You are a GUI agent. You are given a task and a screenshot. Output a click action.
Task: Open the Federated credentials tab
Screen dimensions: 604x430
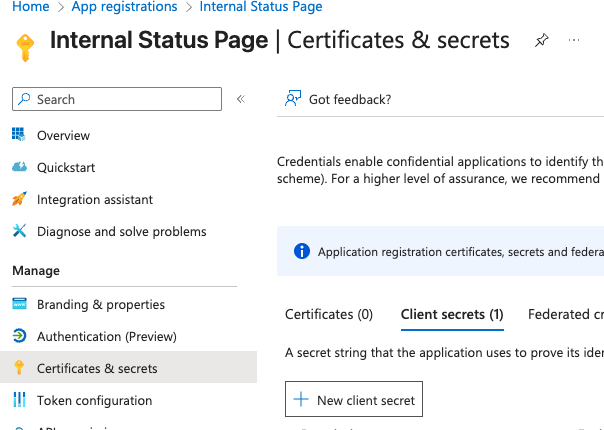565,314
